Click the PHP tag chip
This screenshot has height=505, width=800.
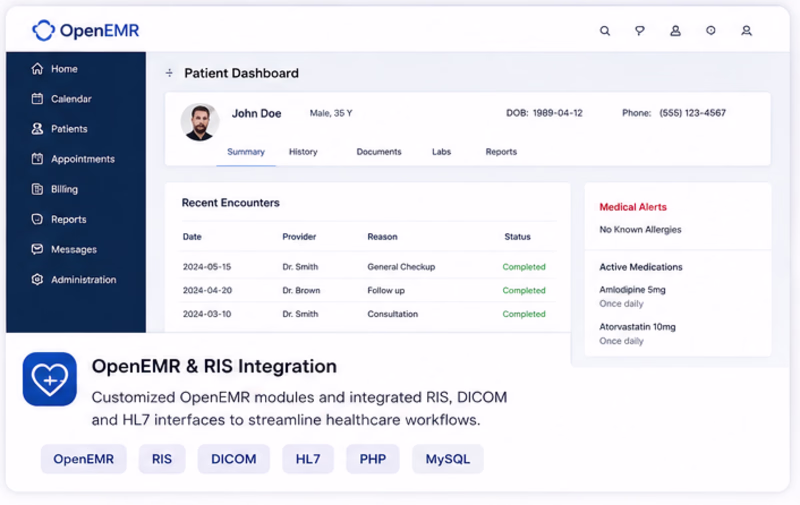point(372,459)
